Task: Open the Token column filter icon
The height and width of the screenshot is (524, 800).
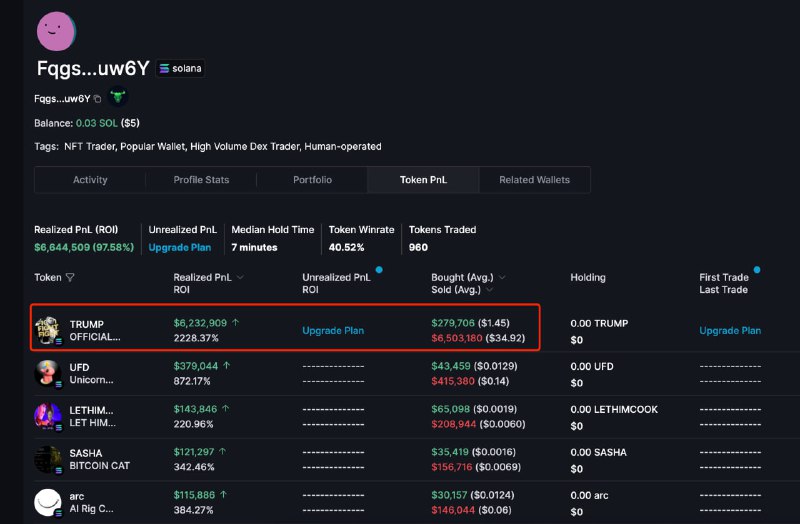Action: pos(70,278)
